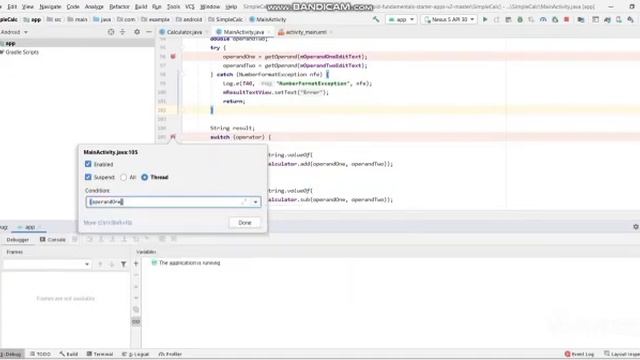
Task: Open the Condition history dropdown arrow
Action: tap(256, 202)
